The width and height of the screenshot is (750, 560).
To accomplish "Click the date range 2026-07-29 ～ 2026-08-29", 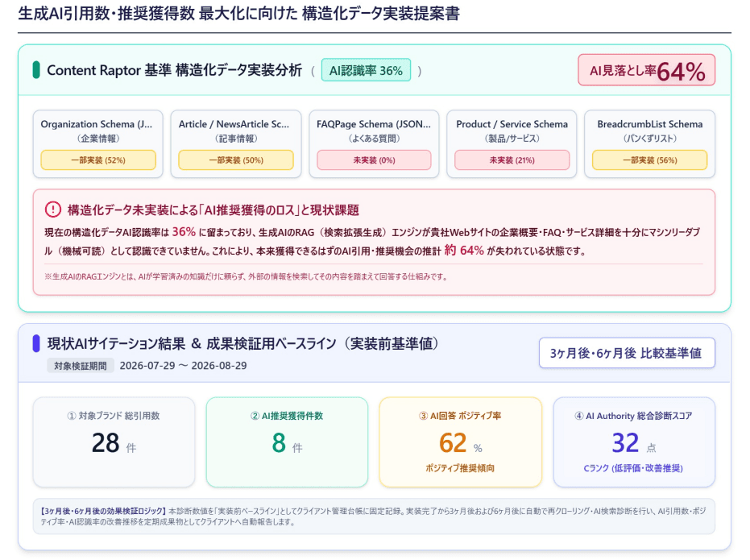I will pyautogui.click(x=183, y=366).
